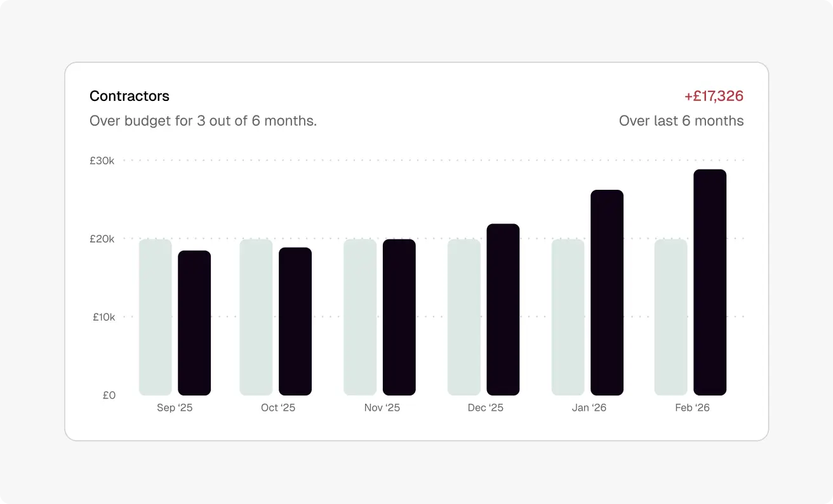Select the dark actual-spend bar for Jan '26
833x504 pixels.
607,293
